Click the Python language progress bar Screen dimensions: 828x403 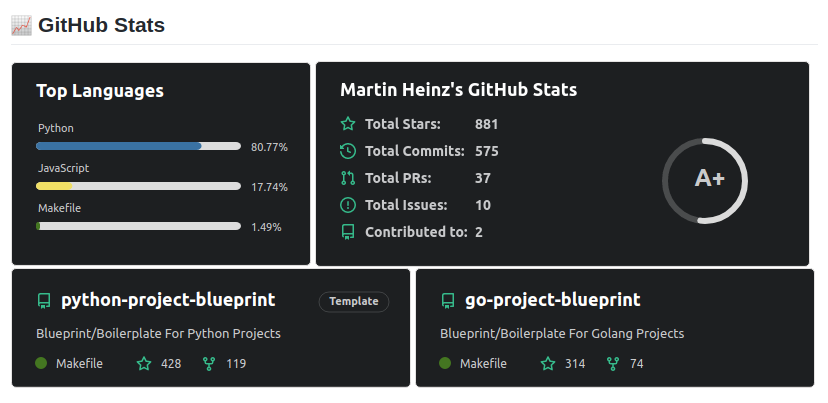pyautogui.click(x=138, y=146)
